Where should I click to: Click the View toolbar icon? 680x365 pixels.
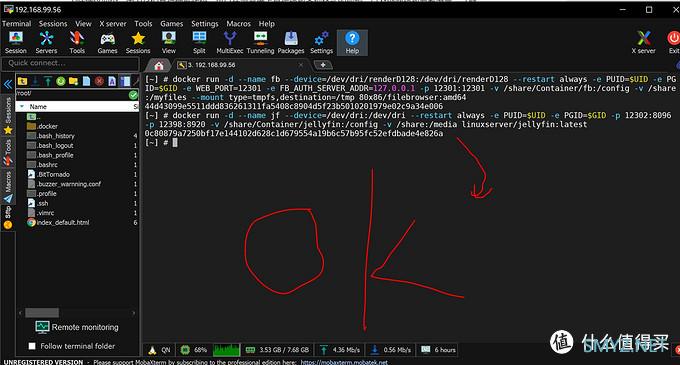coord(169,43)
